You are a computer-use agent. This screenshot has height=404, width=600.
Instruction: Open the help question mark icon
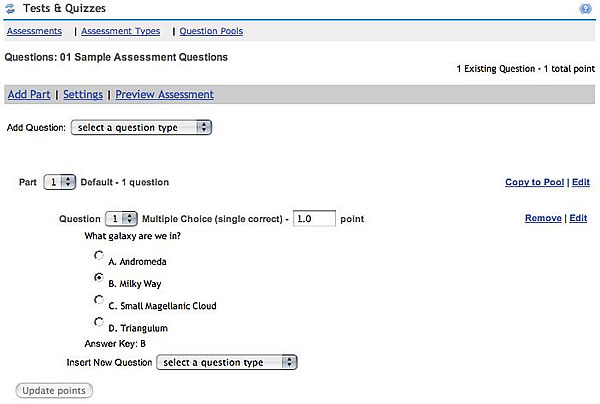point(585,8)
